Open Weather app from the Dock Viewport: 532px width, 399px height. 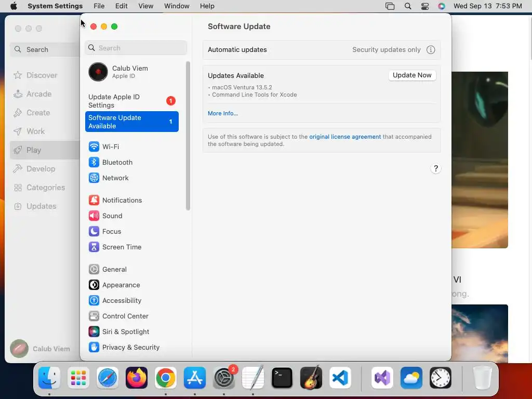click(411, 378)
